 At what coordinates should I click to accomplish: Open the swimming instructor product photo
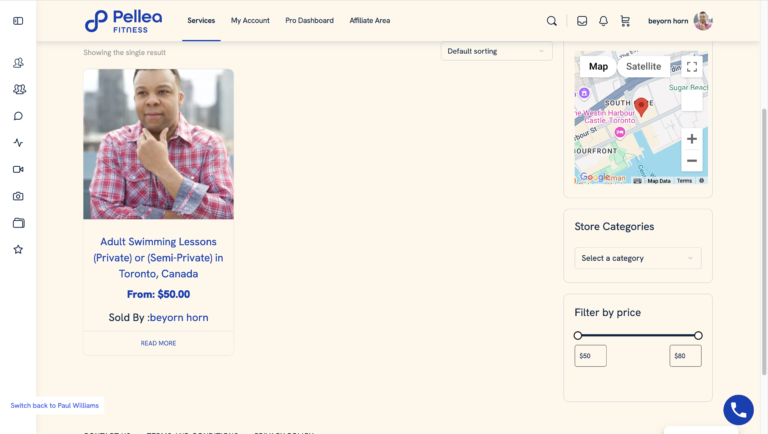point(158,144)
